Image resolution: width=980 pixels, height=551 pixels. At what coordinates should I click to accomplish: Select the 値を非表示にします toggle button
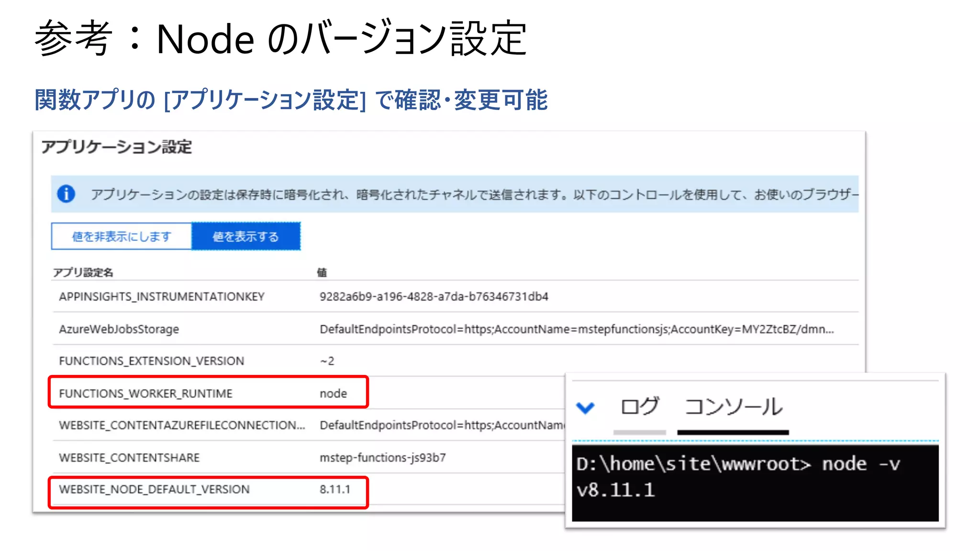click(x=122, y=236)
